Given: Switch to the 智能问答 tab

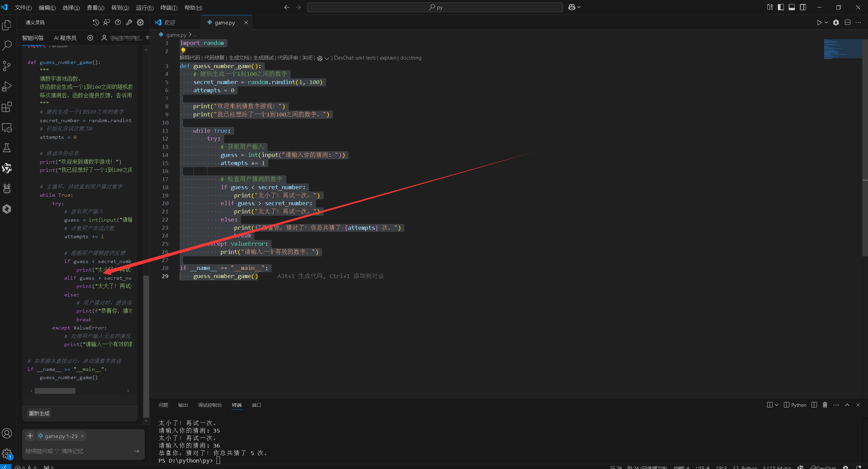Looking at the screenshot, I should coord(33,38).
